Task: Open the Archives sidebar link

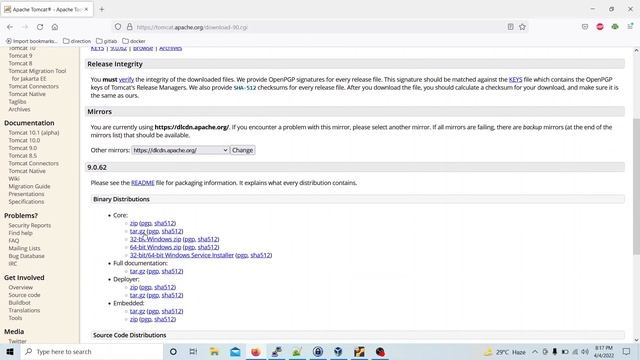Action: pyautogui.click(x=20, y=109)
